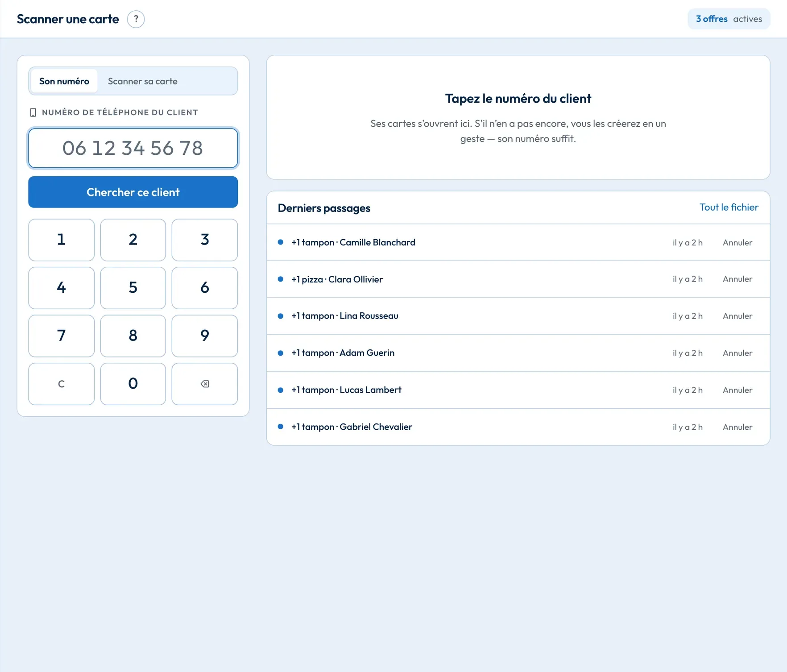Screen dimensions: 787x672
Task: Tap the backspace delete key icon
Action: pyautogui.click(x=205, y=384)
